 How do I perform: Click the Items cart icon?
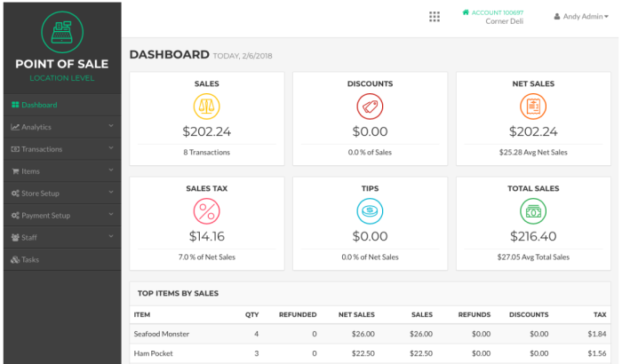pyautogui.click(x=15, y=171)
